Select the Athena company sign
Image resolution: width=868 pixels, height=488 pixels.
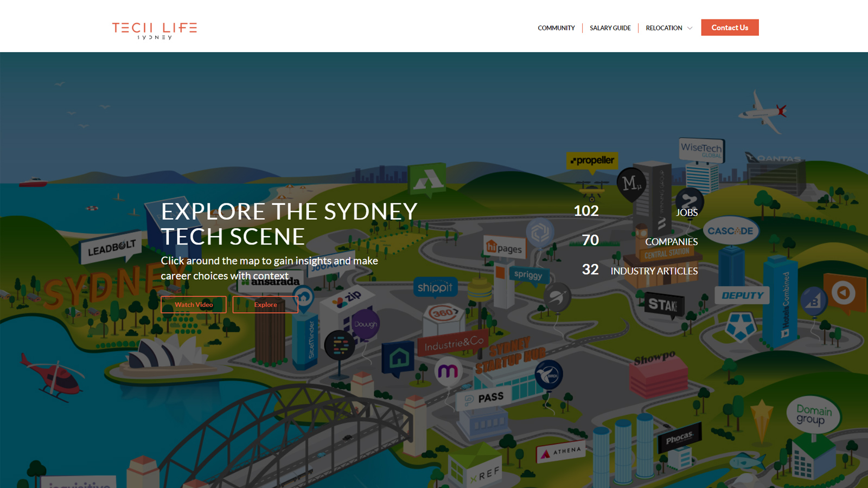coord(561,452)
